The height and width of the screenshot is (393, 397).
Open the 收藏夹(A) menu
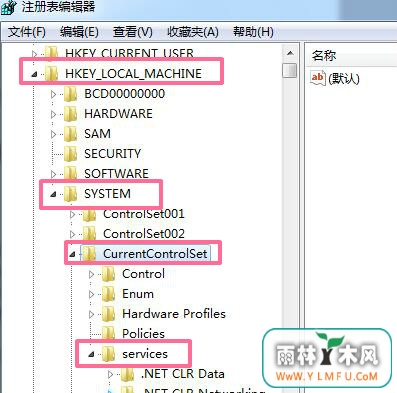coord(193,32)
